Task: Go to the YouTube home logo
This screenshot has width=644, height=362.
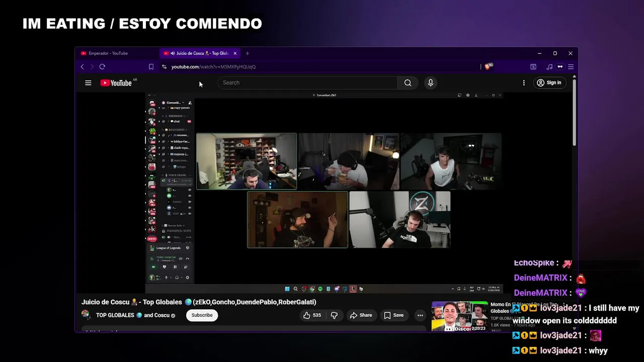Action: 116,83
